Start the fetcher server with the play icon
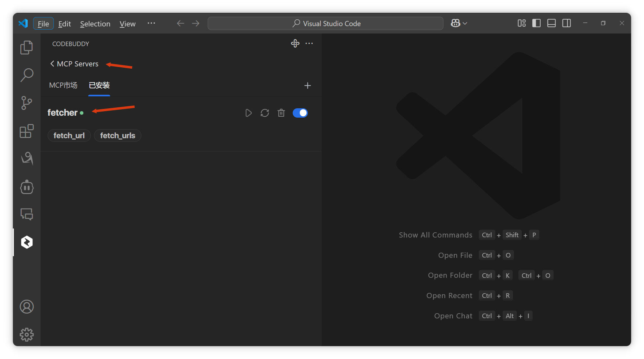The width and height of the screenshot is (644, 359). coord(248,113)
